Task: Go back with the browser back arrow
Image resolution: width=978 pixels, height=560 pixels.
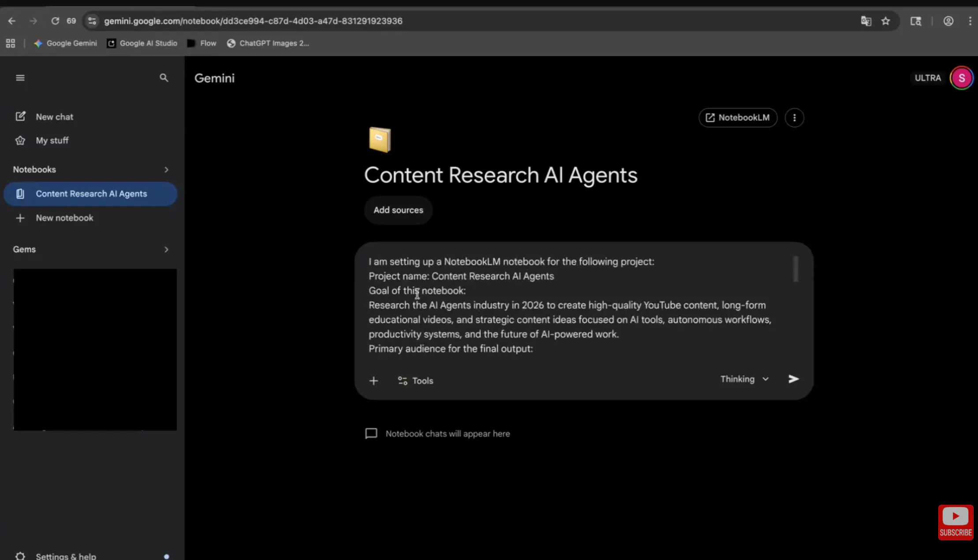Action: pyautogui.click(x=12, y=21)
